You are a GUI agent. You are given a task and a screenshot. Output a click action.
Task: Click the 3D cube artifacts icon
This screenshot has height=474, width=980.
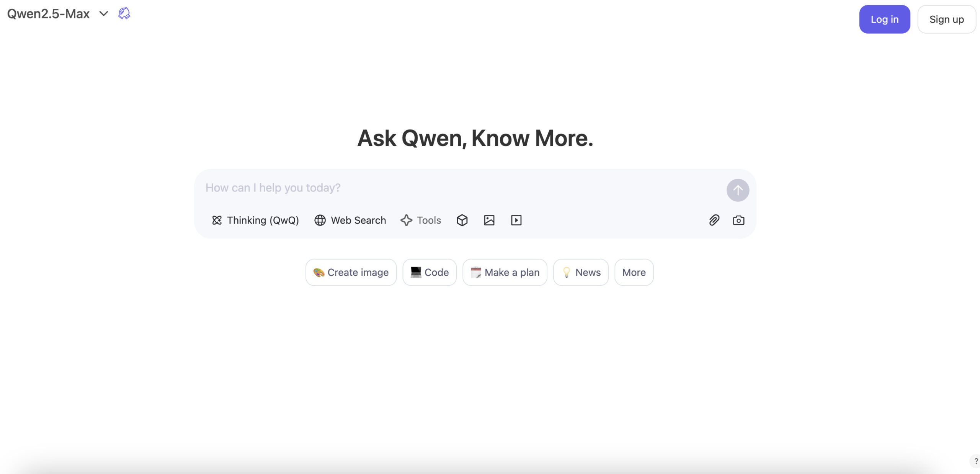coord(462,220)
